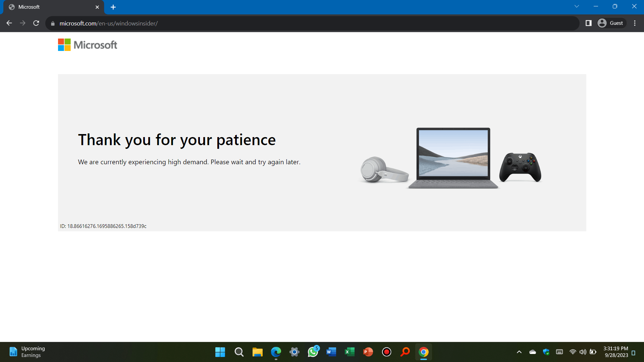The width and height of the screenshot is (644, 362).
Task: Open WhatsApp from the taskbar
Action: (x=313, y=352)
